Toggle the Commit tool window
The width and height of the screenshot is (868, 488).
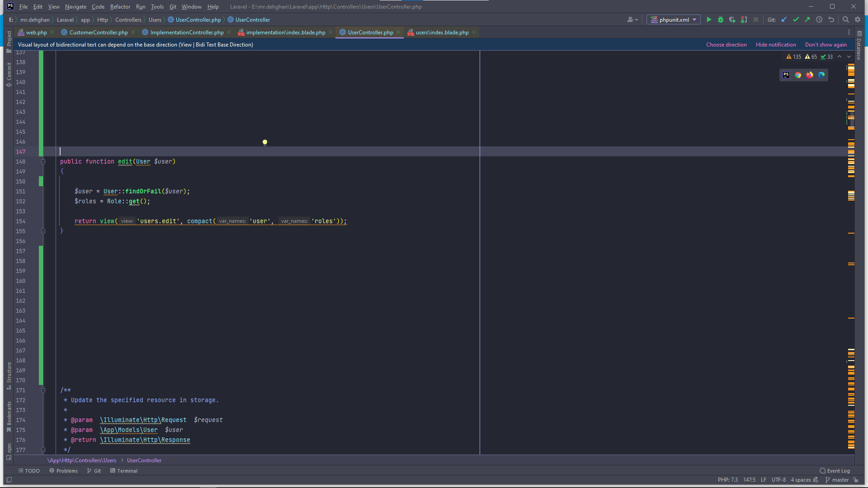pos(9,75)
